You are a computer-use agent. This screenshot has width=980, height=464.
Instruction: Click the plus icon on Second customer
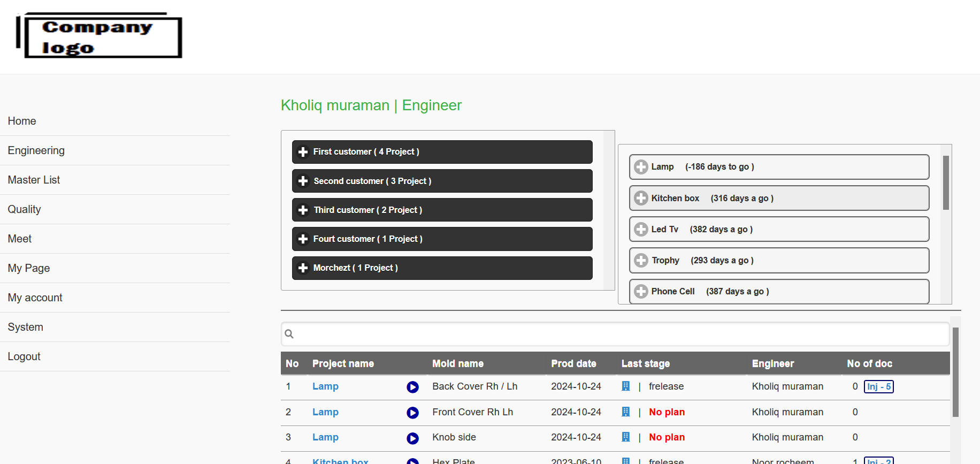tap(303, 181)
